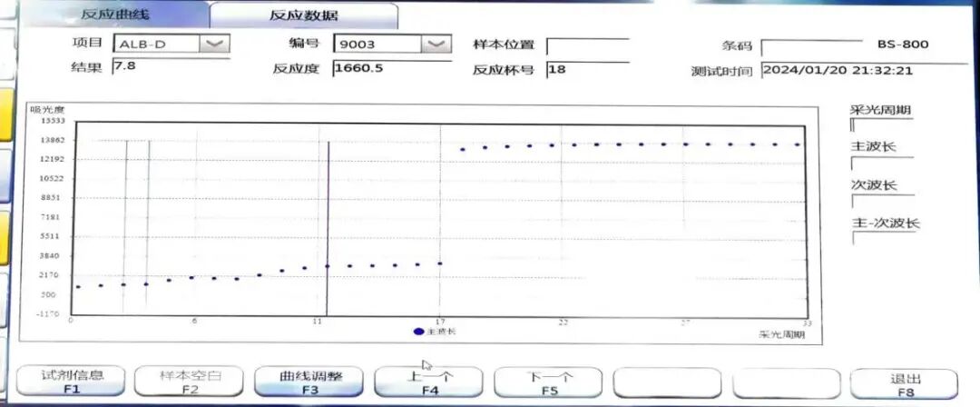This screenshot has height=407, width=980.
Task: Click the 主波长 legend marker below chart
Action: tap(418, 332)
